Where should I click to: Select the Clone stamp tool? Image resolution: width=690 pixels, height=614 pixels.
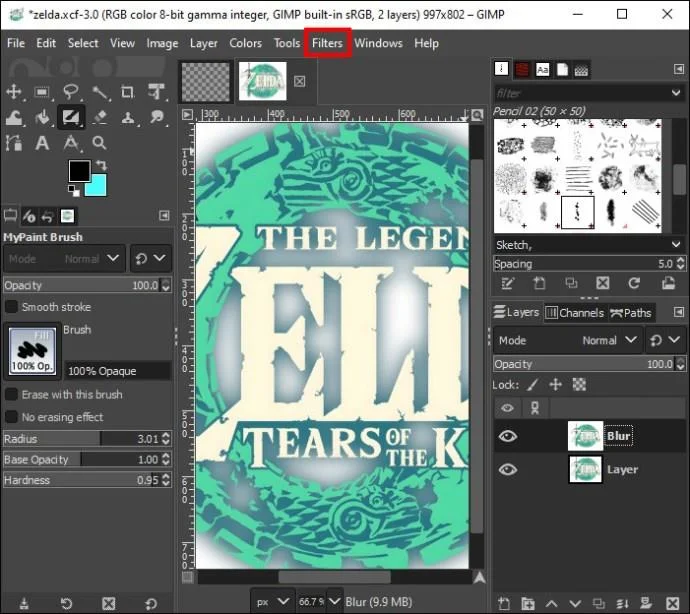coord(128,118)
